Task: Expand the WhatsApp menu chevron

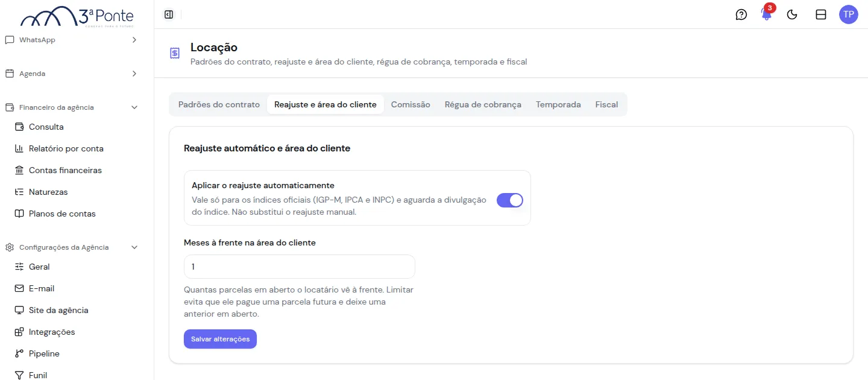Action: [x=134, y=40]
